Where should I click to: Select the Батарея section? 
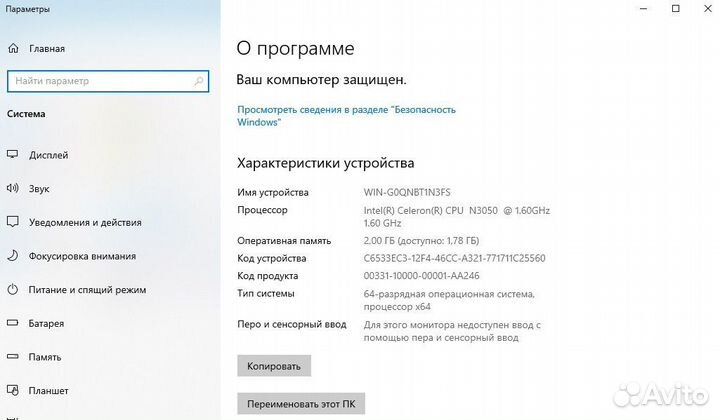click(46, 324)
